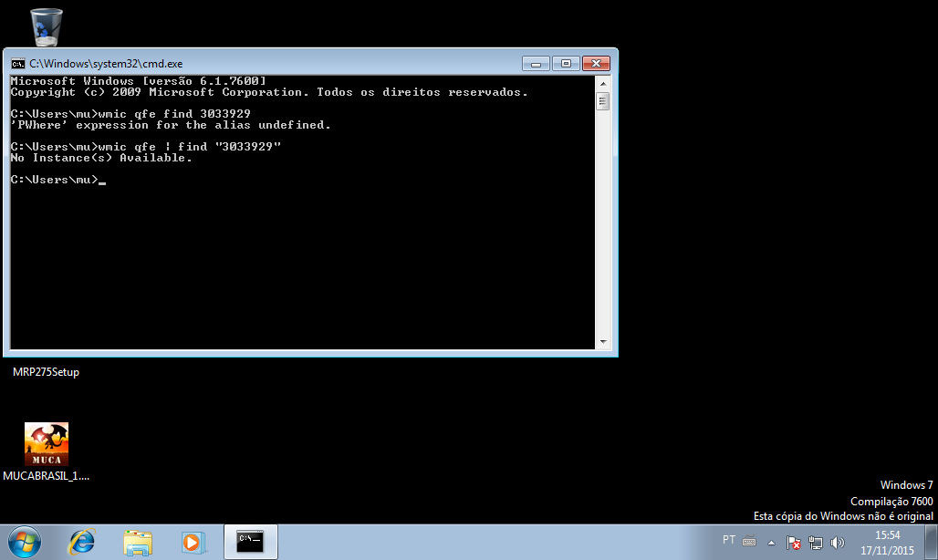The height and width of the screenshot is (560, 938).
Task: Open Windows Explorer folder on taskbar
Action: pos(138,542)
